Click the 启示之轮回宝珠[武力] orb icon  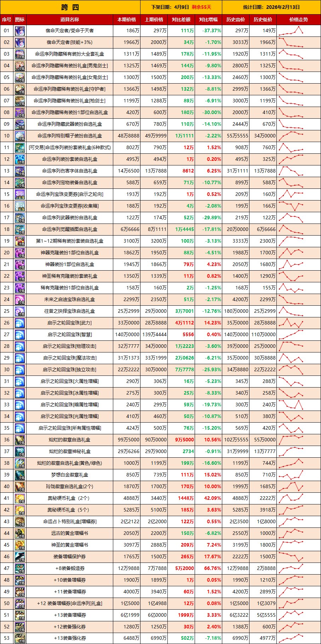click(x=20, y=323)
